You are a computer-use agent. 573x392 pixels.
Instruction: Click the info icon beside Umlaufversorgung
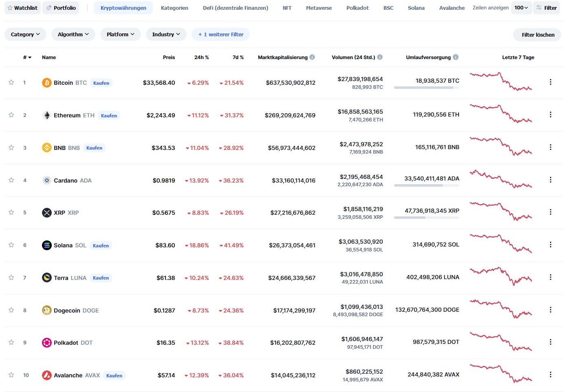[x=456, y=57]
